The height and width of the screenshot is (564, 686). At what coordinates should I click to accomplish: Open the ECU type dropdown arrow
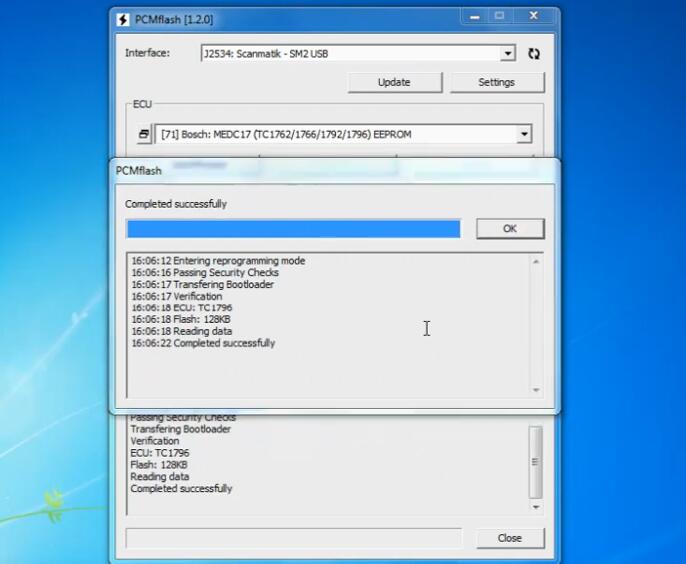tap(524, 134)
